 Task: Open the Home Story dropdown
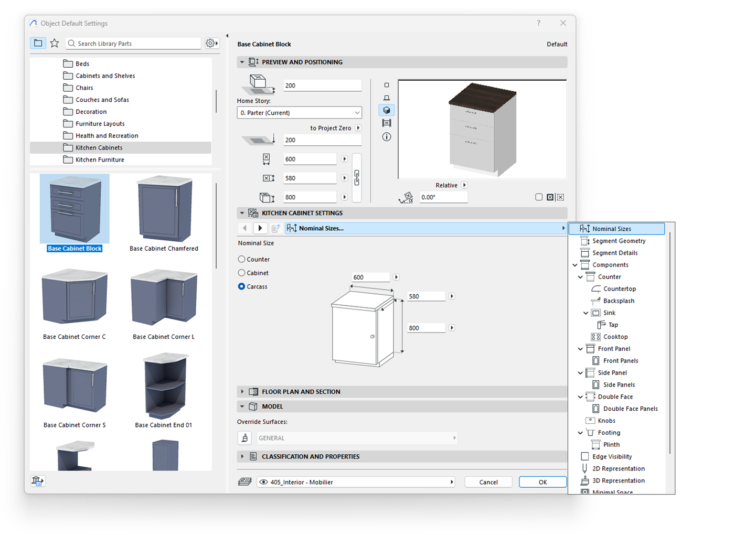[299, 113]
